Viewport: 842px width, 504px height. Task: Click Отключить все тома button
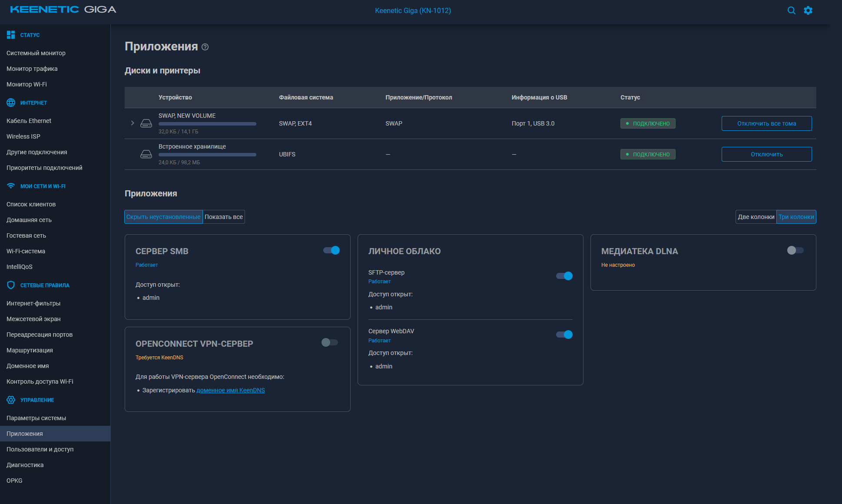766,123
